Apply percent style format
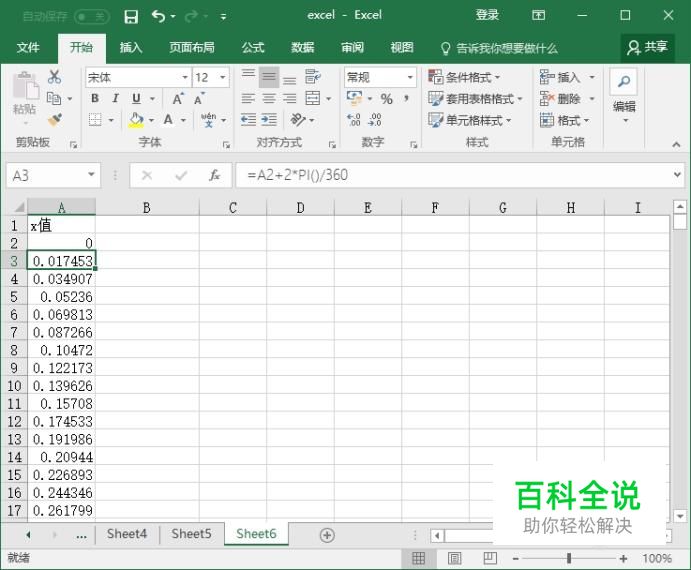This screenshot has width=691, height=570. tap(386, 98)
